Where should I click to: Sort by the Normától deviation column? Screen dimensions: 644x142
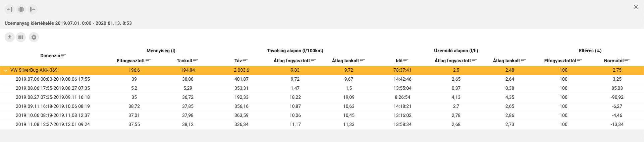[627, 61]
